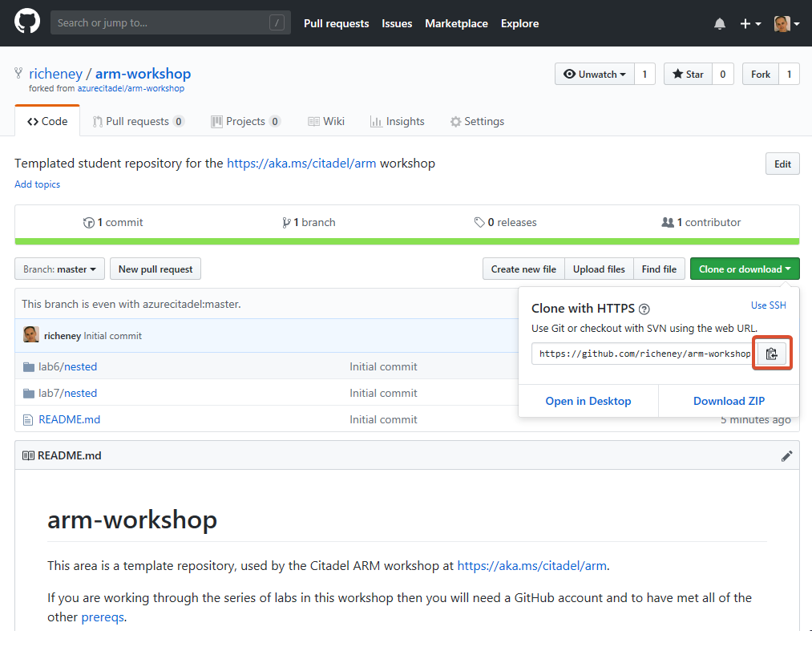Focus the Search or jump to field
The height and width of the screenshot is (655, 812).
pos(171,22)
